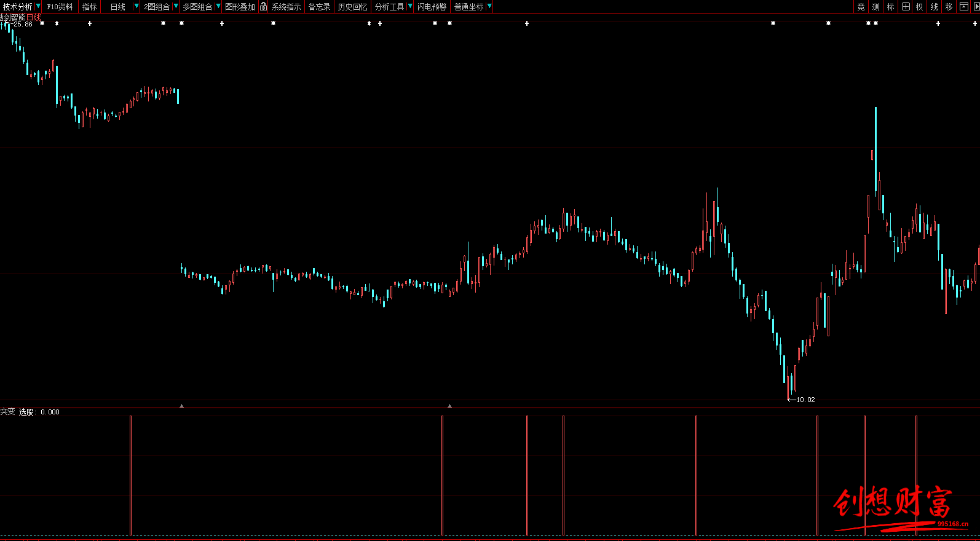Expand the 多图组合 dropdown arrow
980x541 pixels.
coord(218,6)
